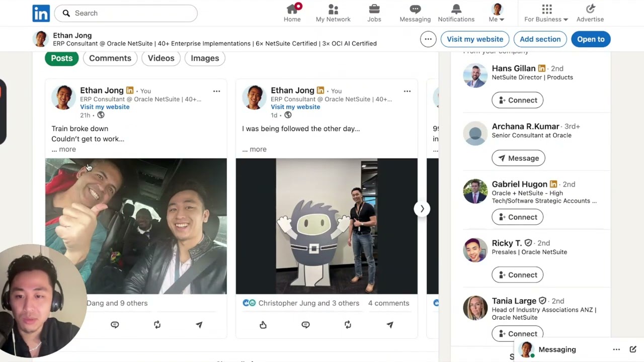Screen dimensions: 644x362
Task: Open My Network in the navigation bar
Action: pos(333,13)
